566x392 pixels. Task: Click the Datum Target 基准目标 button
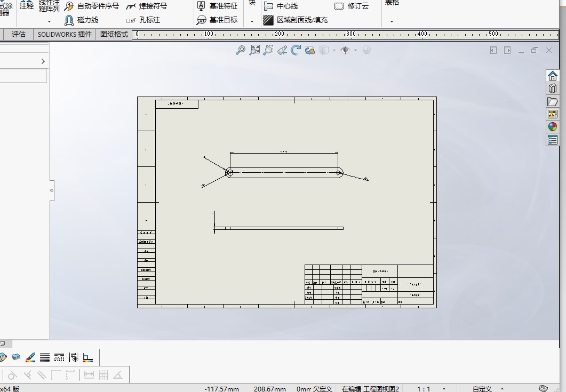coord(217,20)
